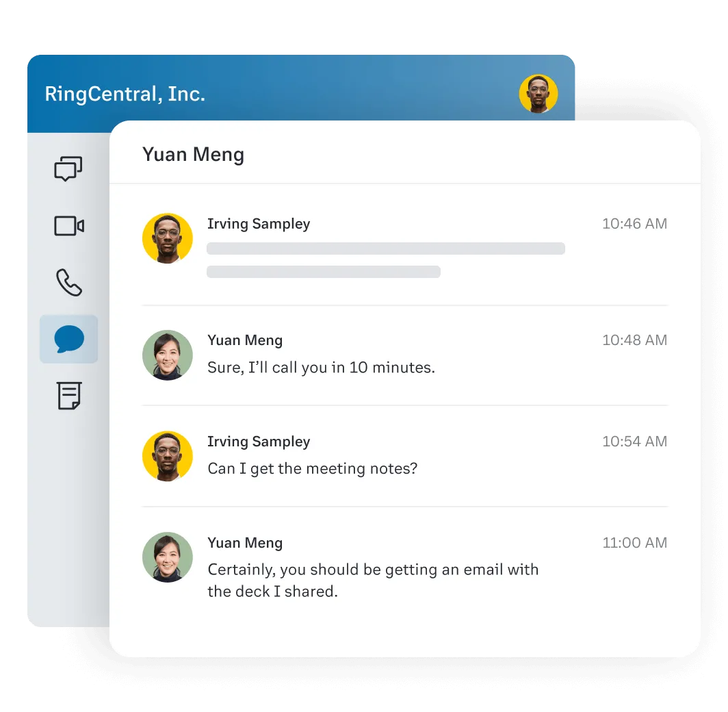Open the notes document icon
Image resolution: width=728 pixels, height=712 pixels.
(69, 396)
